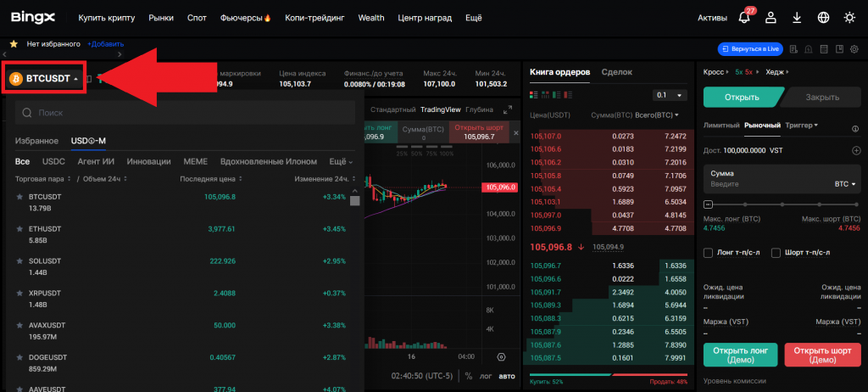Open the language globe icon
The width and height of the screenshot is (868, 392).
tap(823, 17)
